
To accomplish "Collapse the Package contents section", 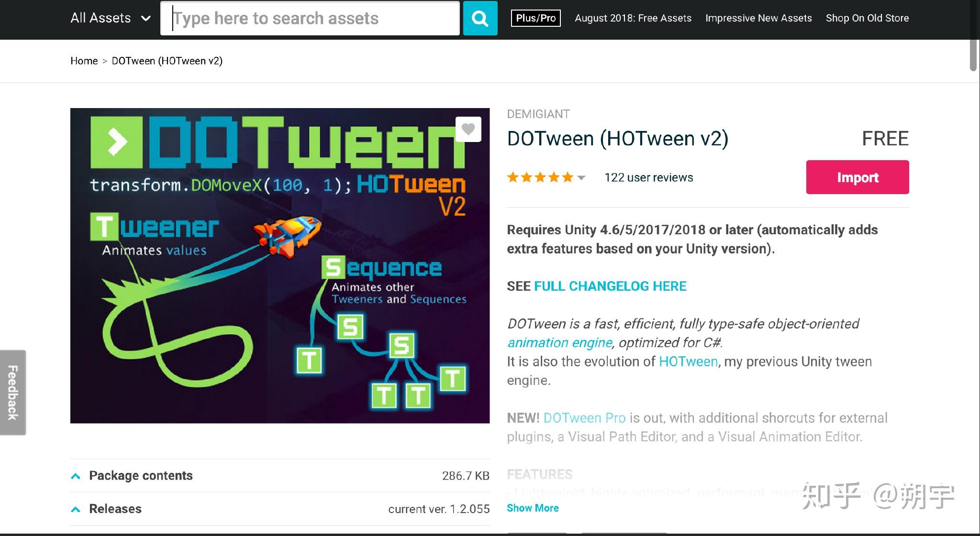I will pos(76,476).
